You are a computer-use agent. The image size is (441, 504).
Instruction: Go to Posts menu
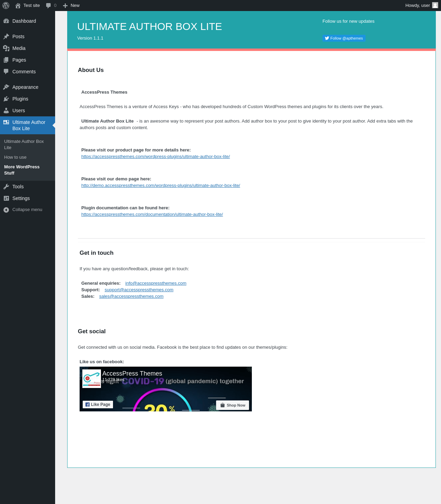point(28,36)
